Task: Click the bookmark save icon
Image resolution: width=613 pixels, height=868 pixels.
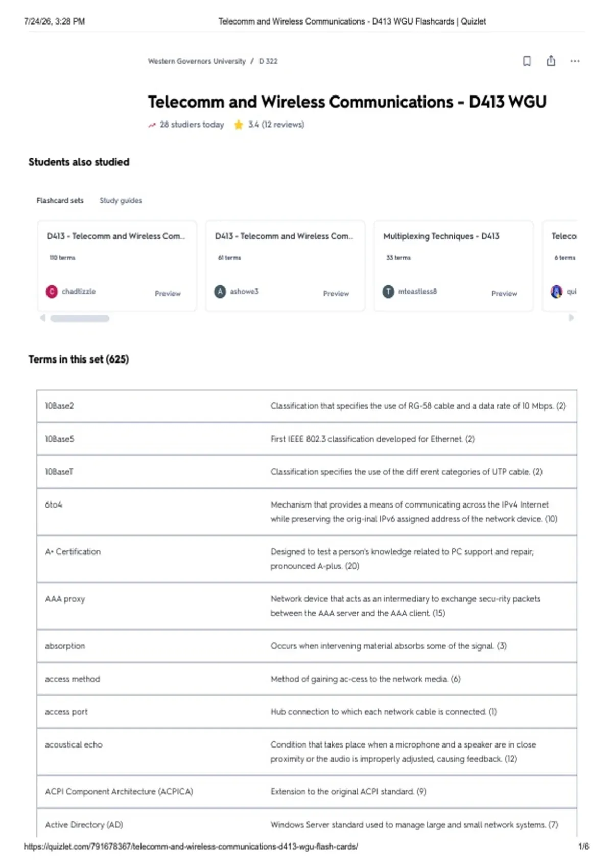Action: click(x=527, y=61)
